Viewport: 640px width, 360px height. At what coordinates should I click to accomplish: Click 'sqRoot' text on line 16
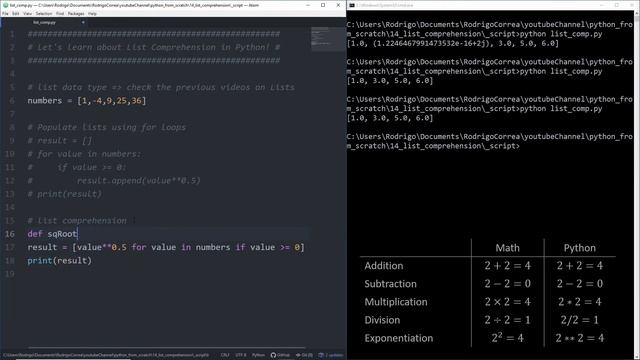[62, 234]
